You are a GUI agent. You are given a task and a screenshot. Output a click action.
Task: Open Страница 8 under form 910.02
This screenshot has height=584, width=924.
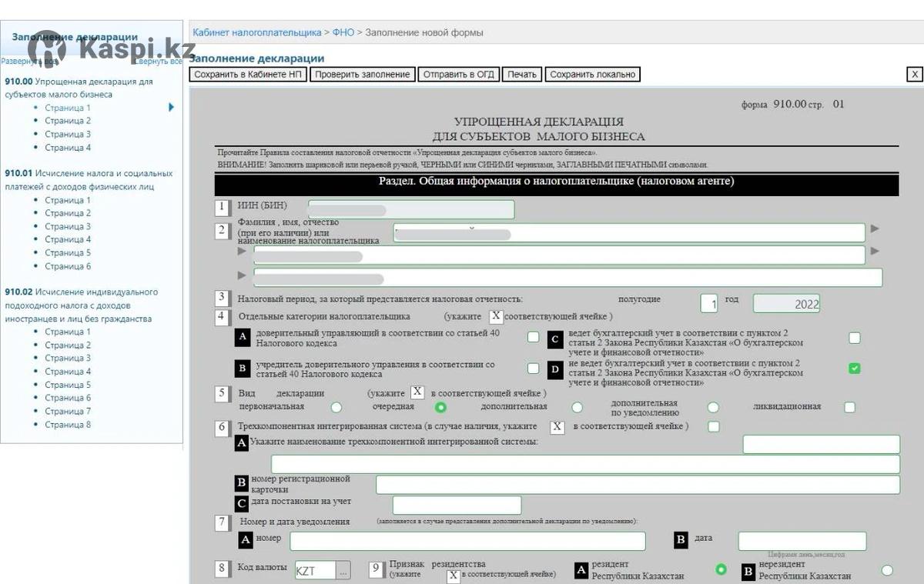68,425
